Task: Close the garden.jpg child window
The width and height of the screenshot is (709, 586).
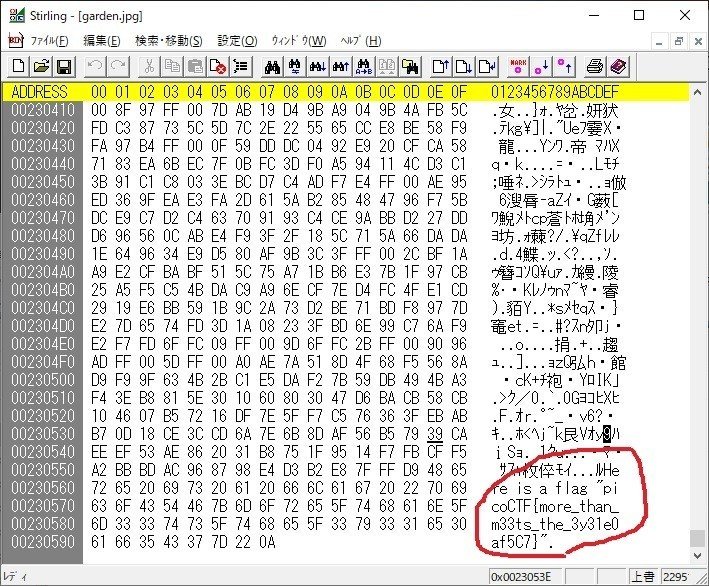Action: pyautogui.click(x=698, y=42)
